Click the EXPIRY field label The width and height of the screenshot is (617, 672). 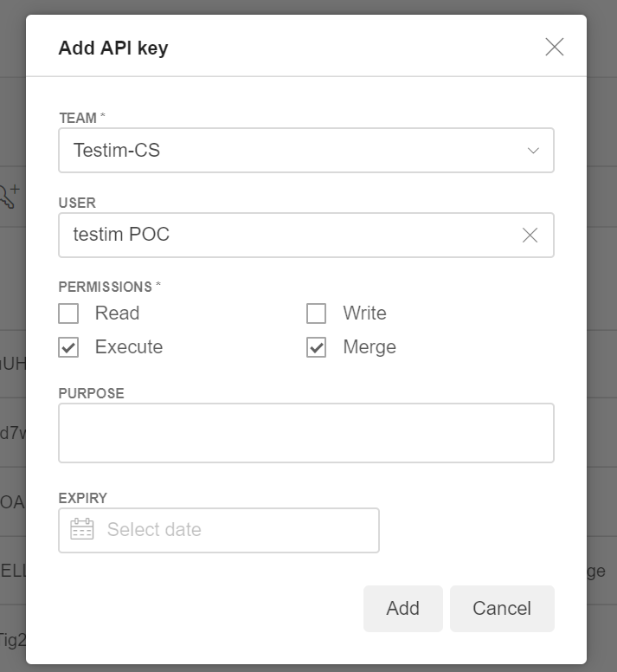82,498
